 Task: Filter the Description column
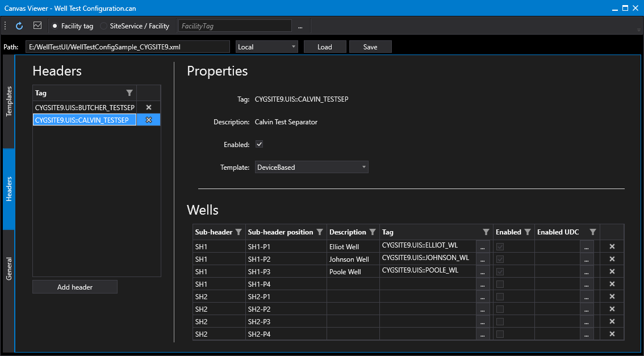[373, 232]
